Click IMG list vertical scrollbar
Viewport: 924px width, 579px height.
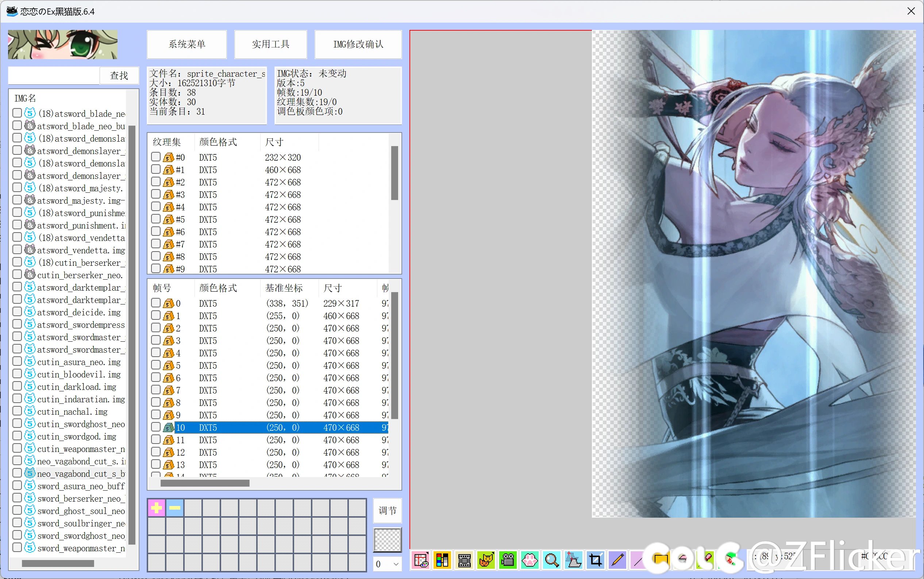[132, 335]
